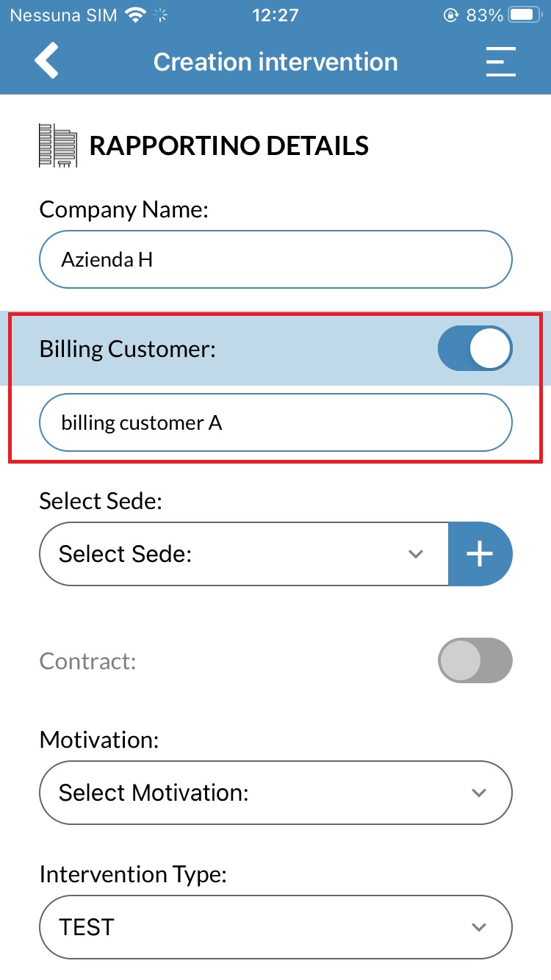Edit the Company Name field Azienda H
The image size is (551, 980).
[x=275, y=259]
